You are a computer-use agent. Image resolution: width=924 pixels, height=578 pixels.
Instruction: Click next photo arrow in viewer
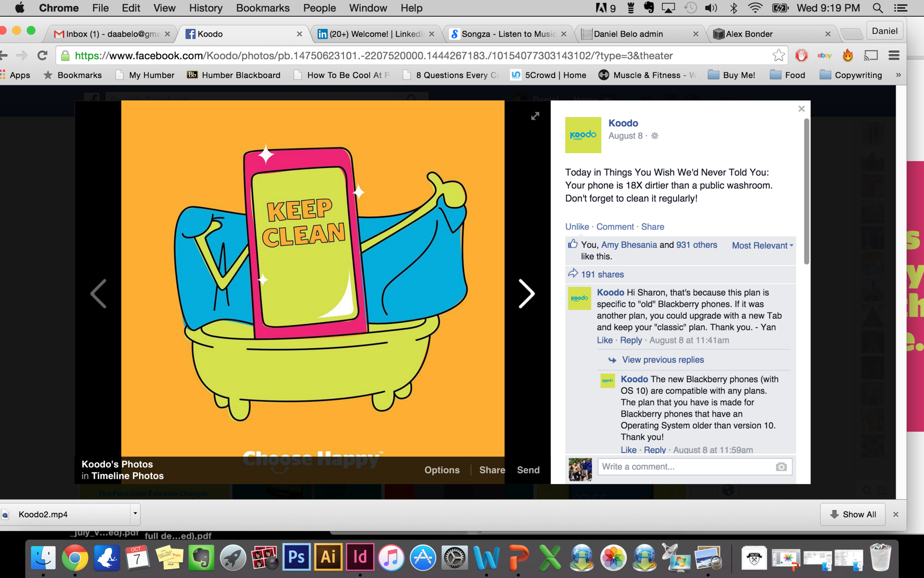(526, 294)
